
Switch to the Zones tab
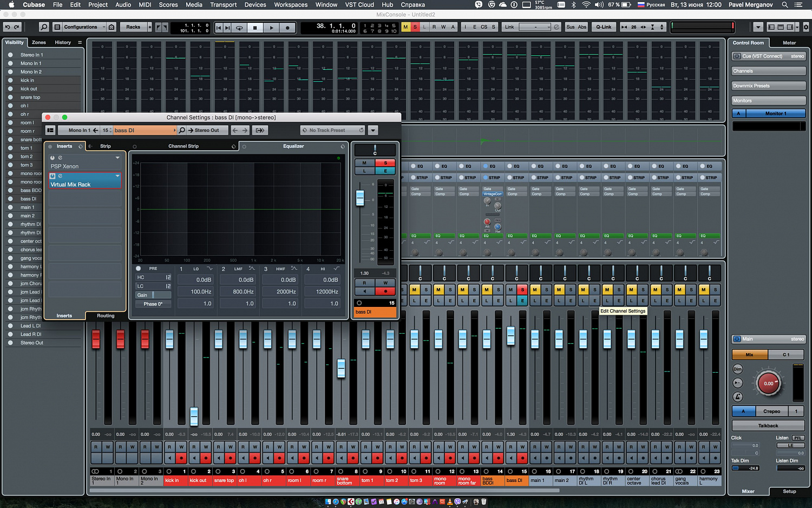click(x=38, y=42)
